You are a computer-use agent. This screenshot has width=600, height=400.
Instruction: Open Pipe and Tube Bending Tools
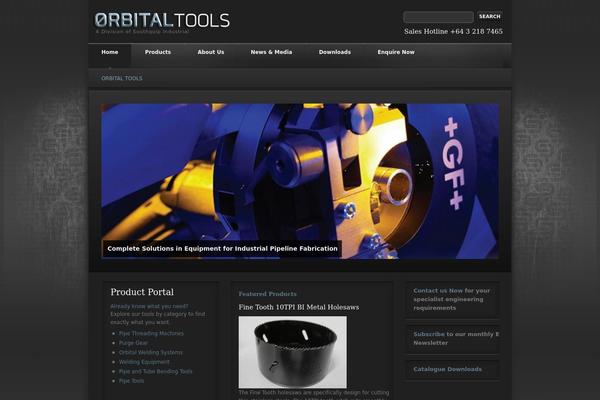tap(156, 371)
